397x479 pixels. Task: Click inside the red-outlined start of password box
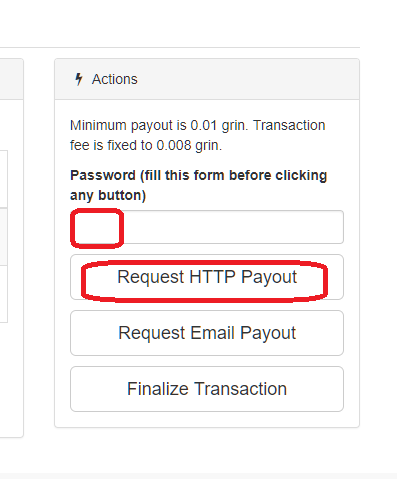(97, 228)
